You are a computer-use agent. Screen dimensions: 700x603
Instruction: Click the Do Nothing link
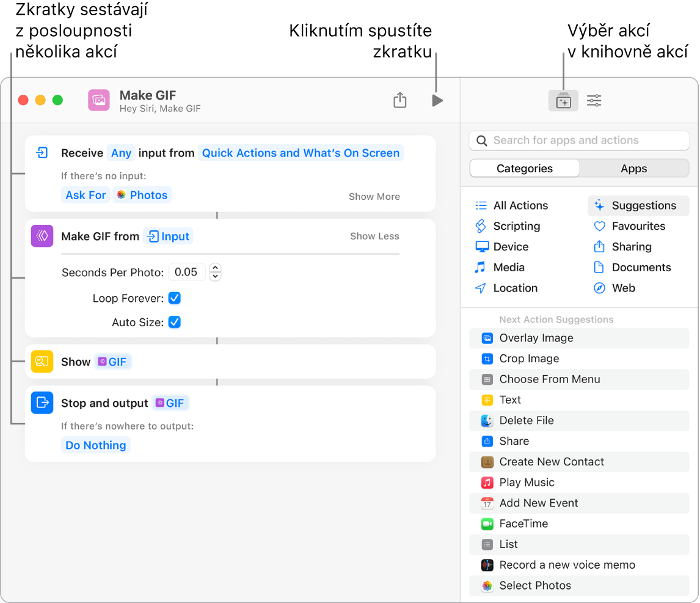tap(95, 445)
